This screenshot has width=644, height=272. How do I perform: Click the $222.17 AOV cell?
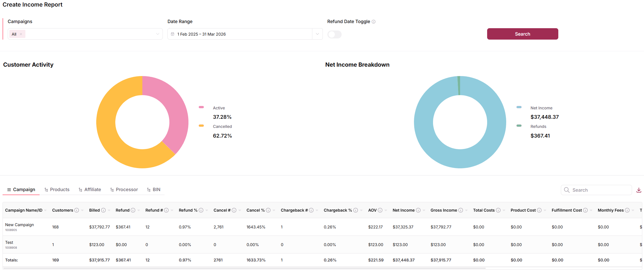[376, 227]
